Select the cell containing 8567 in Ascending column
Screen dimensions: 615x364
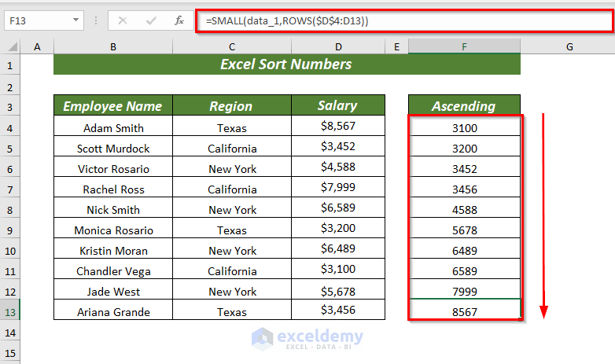[464, 310]
